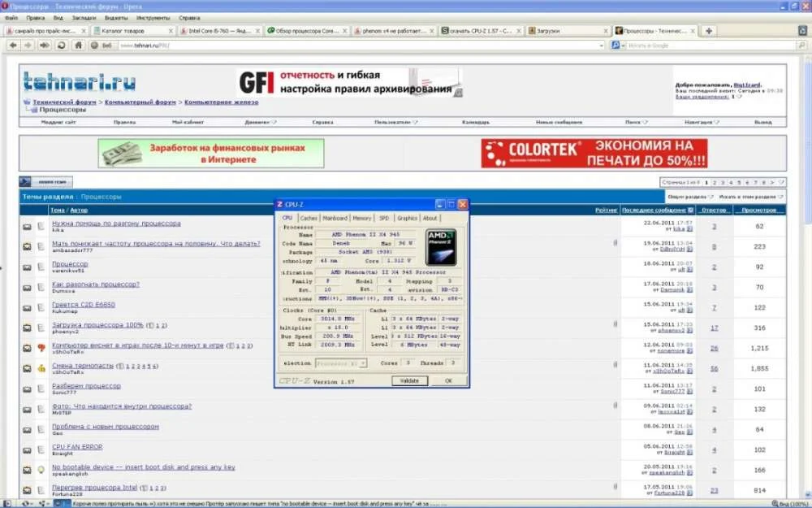This screenshot has height=508, width=812.
Task: Click folder icon of Процессор thread by varenikov51
Action: click(x=27, y=267)
